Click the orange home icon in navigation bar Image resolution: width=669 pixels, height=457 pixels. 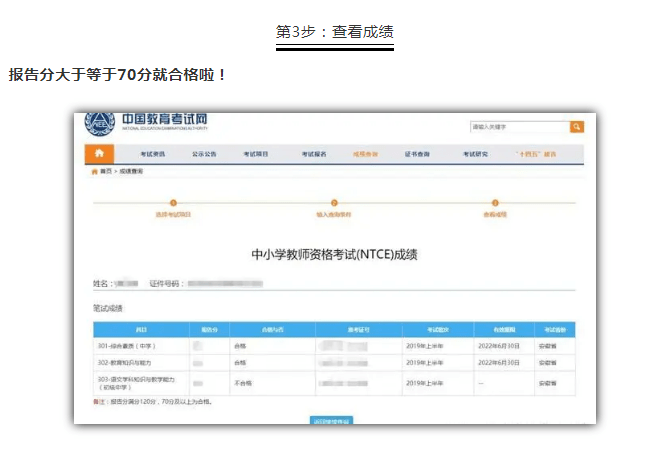[x=99, y=153]
